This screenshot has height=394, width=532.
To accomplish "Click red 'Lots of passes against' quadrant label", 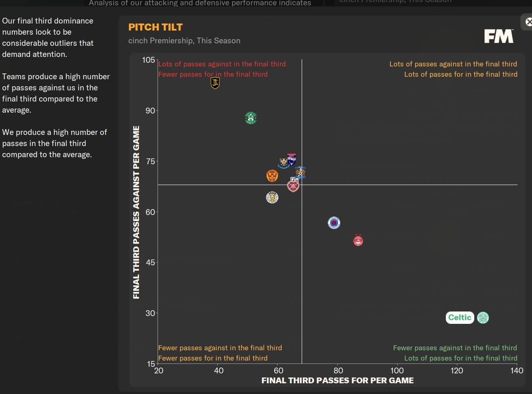I will [222, 64].
